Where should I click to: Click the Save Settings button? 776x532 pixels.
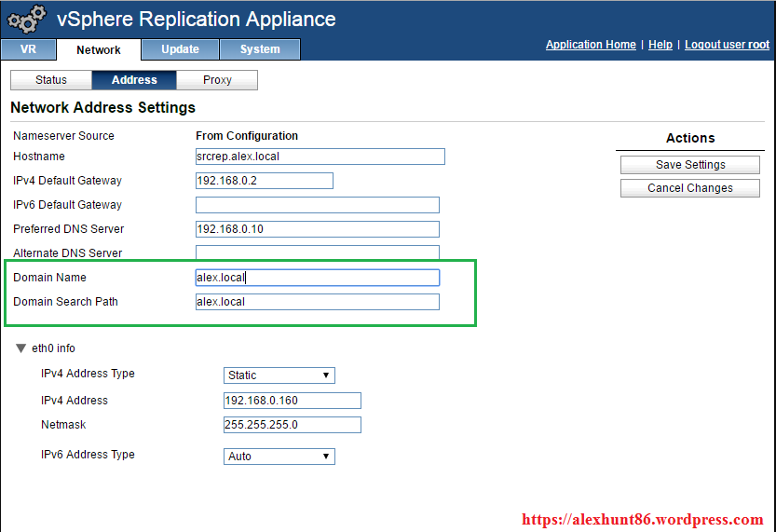[690, 165]
